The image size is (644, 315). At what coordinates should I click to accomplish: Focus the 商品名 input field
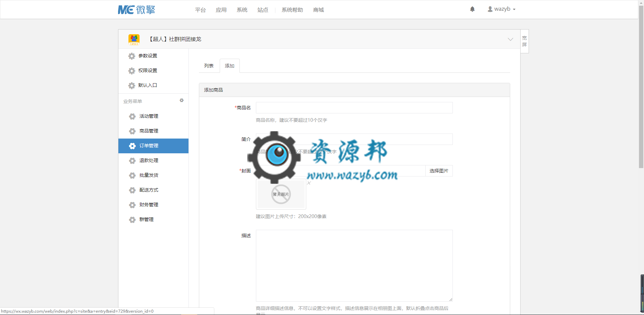coord(354,108)
